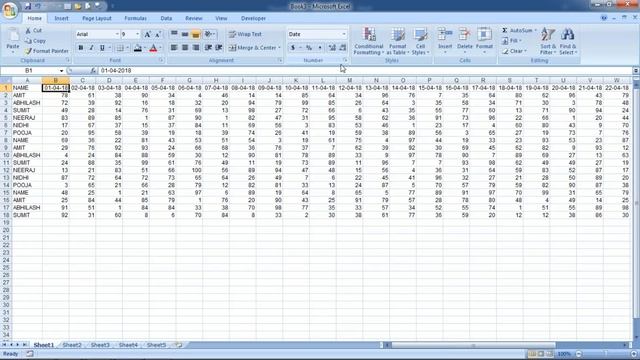Apply Percent Style format
640x360 pixels.
pos(309,48)
